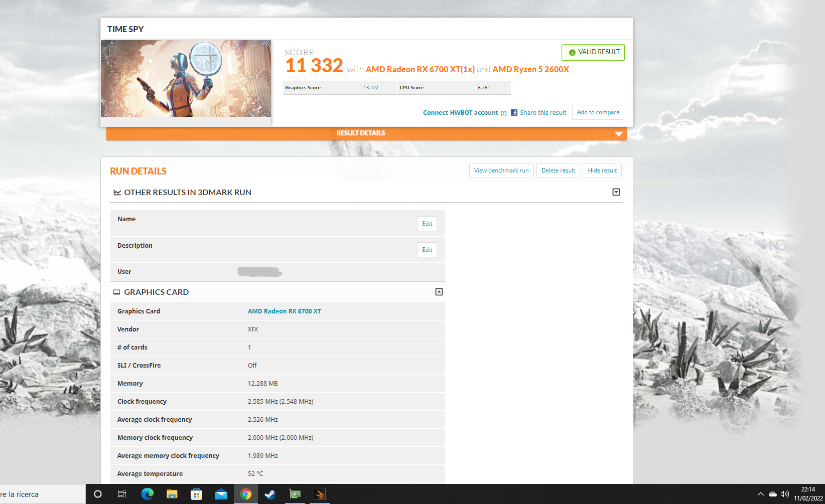
Task: Show hidden system tray icons
Action: coord(760,494)
